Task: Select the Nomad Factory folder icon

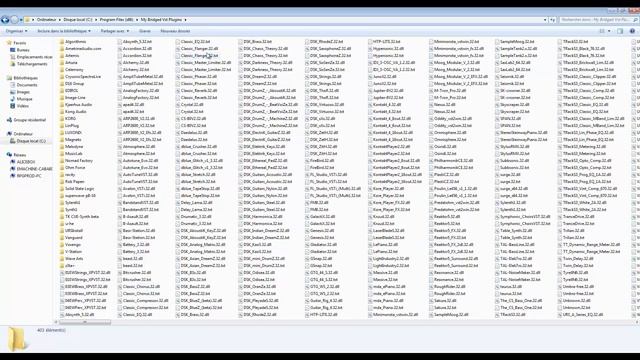Action: point(62,161)
